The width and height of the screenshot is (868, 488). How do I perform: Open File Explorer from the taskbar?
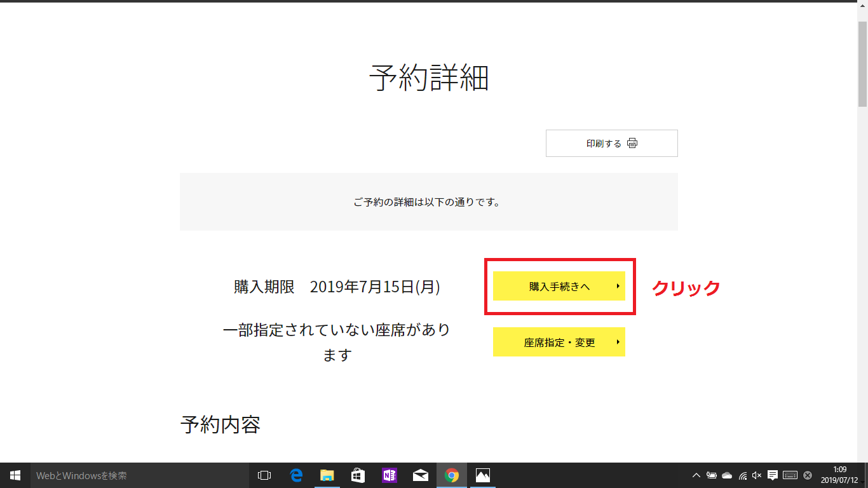tap(327, 475)
